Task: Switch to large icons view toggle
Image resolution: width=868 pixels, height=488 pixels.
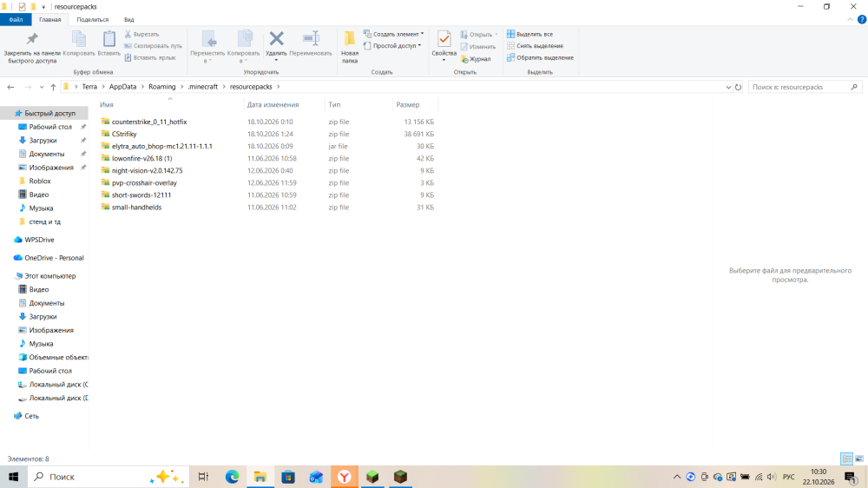Action: pyautogui.click(x=859, y=458)
